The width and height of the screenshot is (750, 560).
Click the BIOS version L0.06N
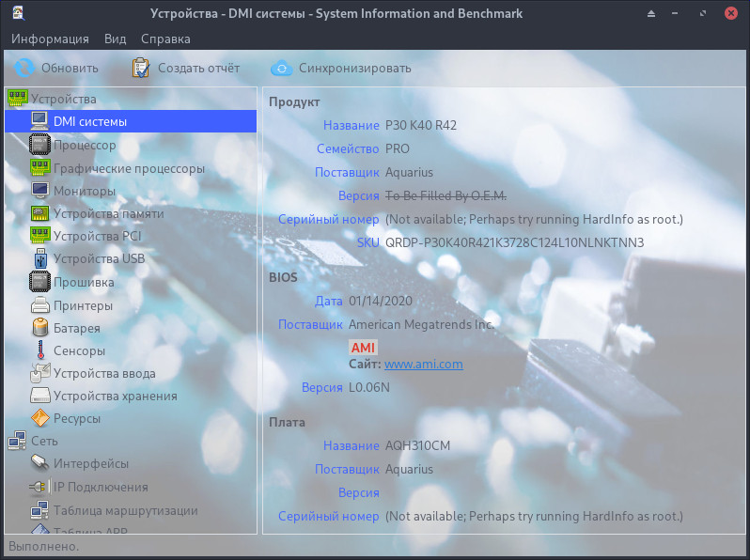pyautogui.click(x=368, y=387)
